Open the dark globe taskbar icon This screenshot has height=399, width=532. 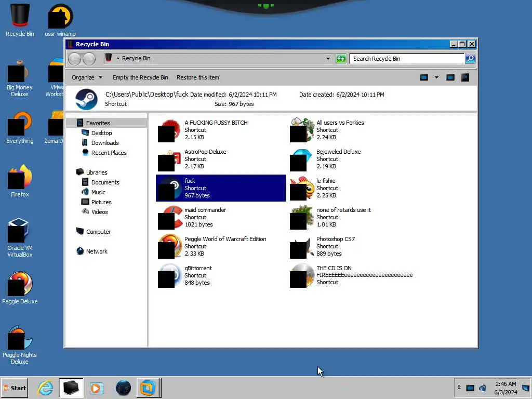[123, 388]
